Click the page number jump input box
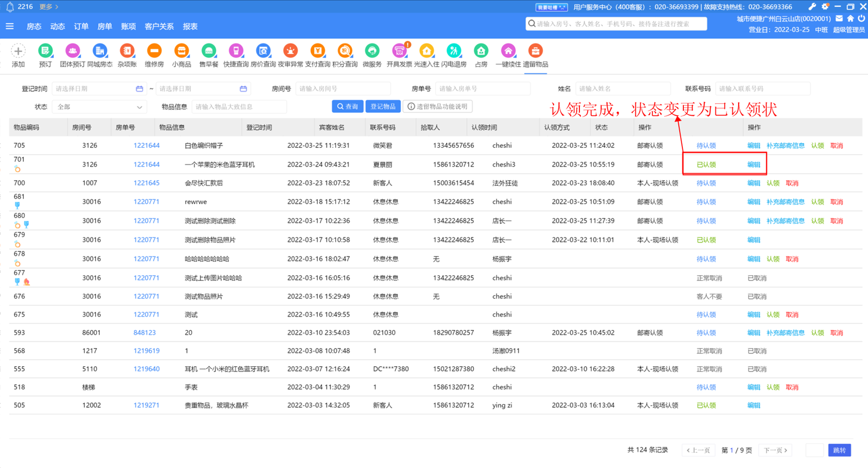868x468 pixels. 815,450
